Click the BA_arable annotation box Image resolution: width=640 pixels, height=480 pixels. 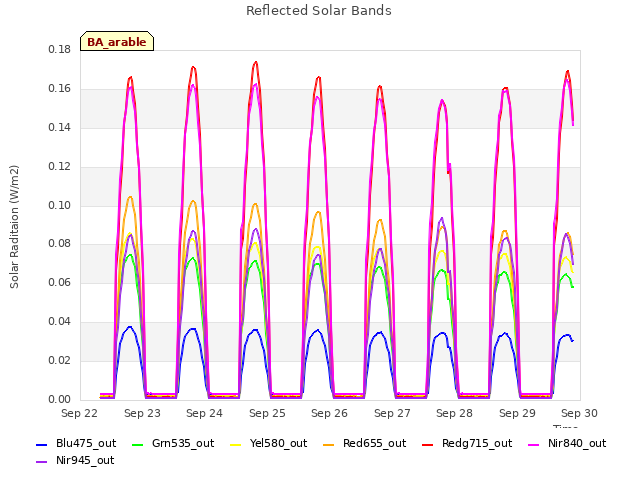(117, 41)
